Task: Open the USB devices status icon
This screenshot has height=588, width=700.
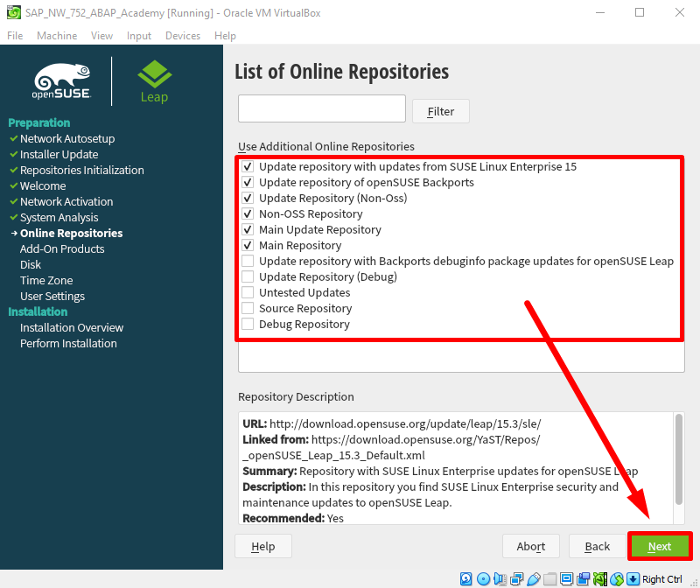Action: (533, 579)
